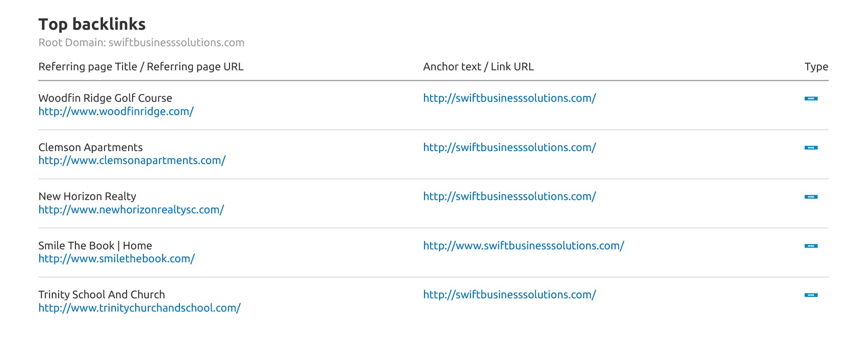Click the type badge in Smile The Book row

pos(811,246)
